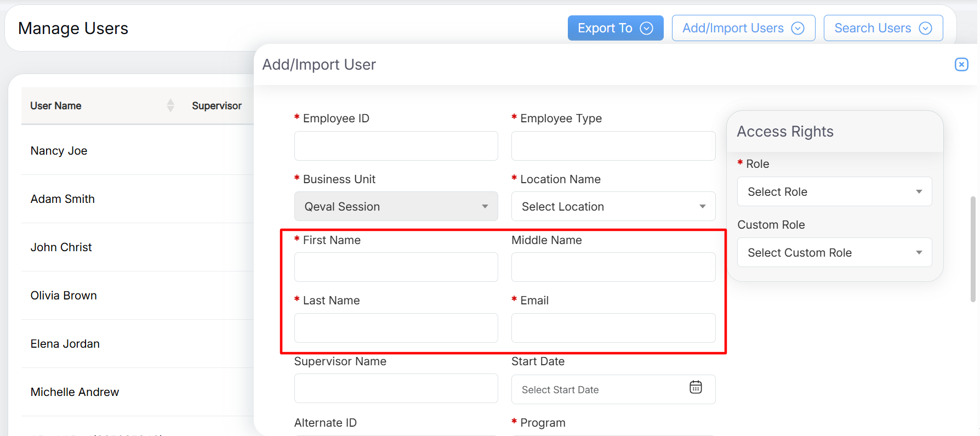The image size is (980, 436).
Task: Open the Business Unit dropdown
Action: pyautogui.click(x=396, y=207)
